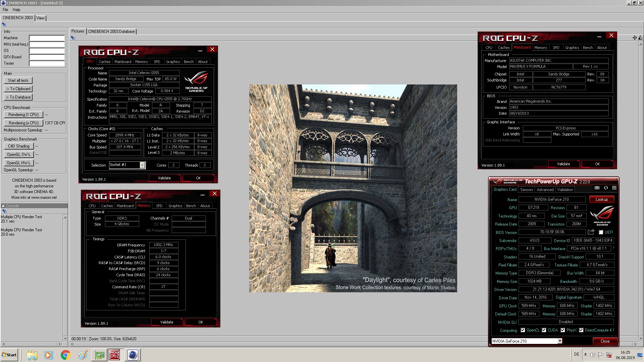Click the network disconnected tray icon
644x362 pixels.
tap(608, 355)
